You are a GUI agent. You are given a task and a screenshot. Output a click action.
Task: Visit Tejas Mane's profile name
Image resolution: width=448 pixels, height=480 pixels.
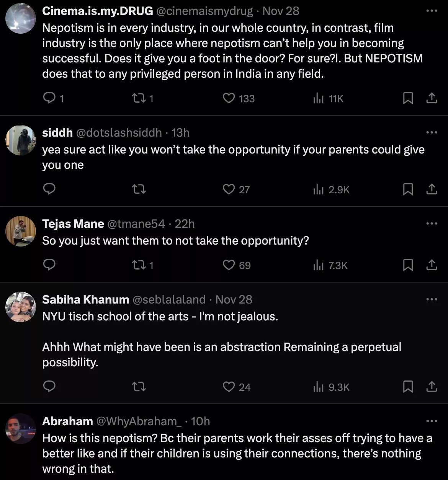point(73,224)
